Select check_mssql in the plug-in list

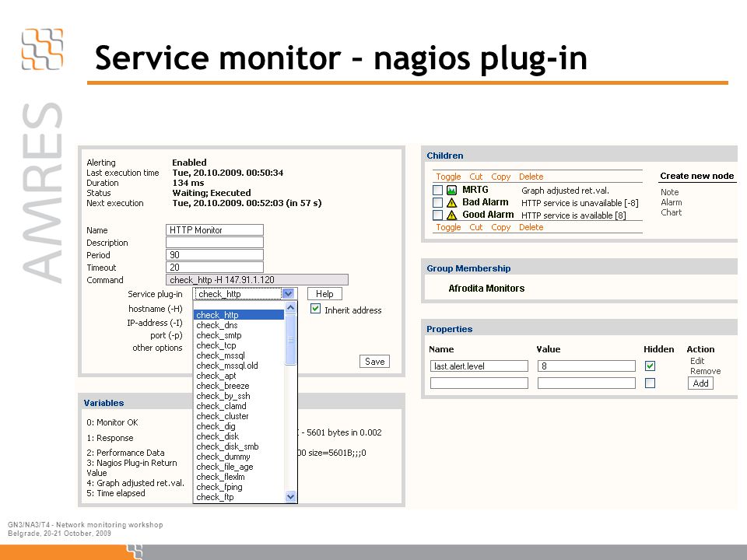click(x=239, y=355)
